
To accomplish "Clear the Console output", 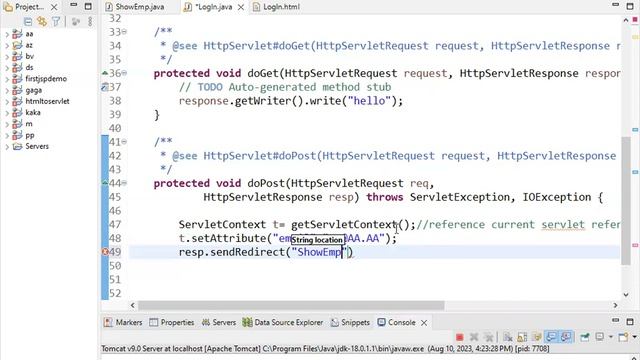I will click(508, 337).
